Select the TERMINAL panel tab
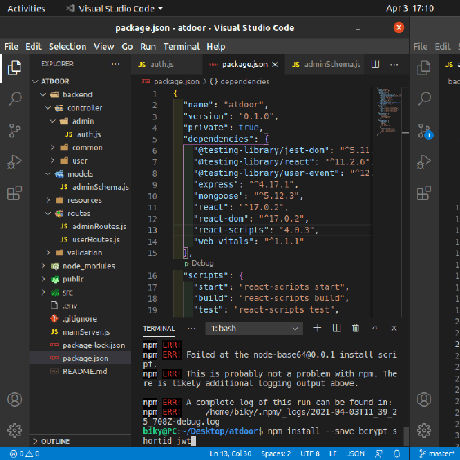The height and width of the screenshot is (460, 460). click(x=159, y=329)
